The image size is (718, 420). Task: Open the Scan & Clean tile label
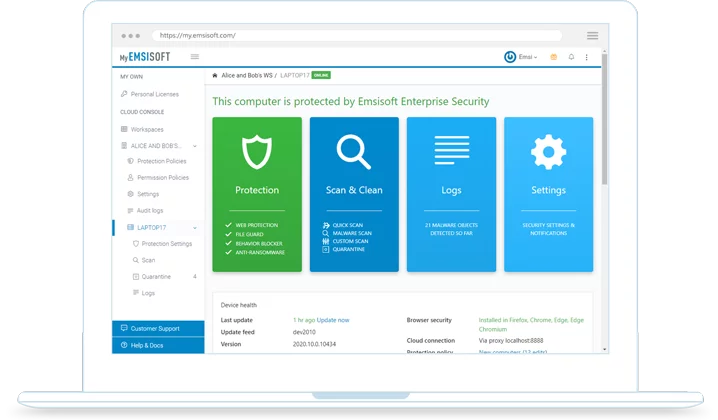click(354, 190)
